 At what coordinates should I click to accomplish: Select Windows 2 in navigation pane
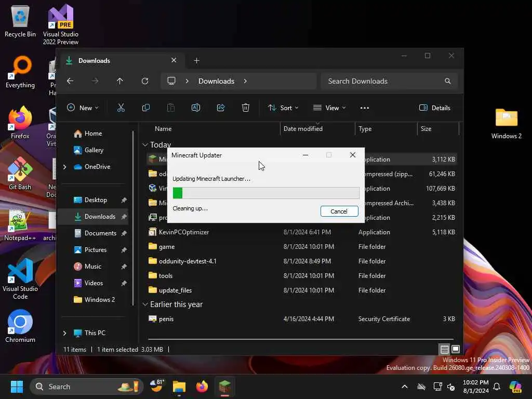[x=95, y=300]
